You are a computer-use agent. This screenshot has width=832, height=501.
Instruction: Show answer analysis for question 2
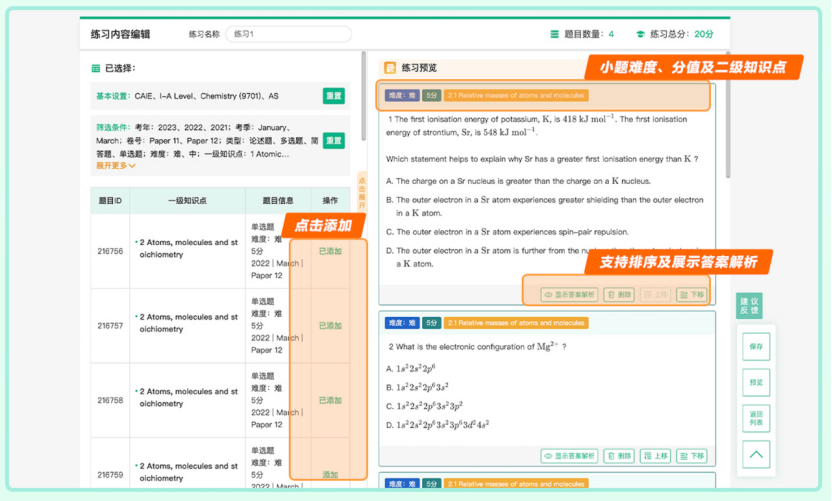(569, 456)
